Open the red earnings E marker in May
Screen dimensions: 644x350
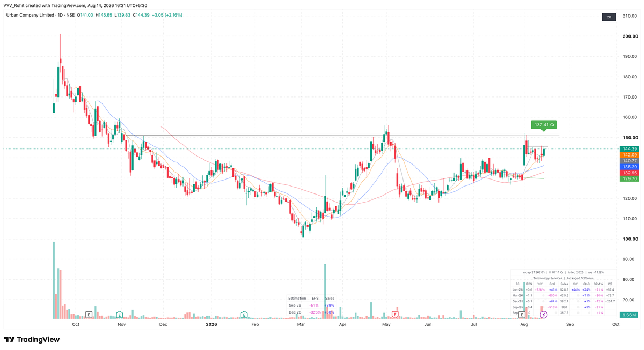395,315
